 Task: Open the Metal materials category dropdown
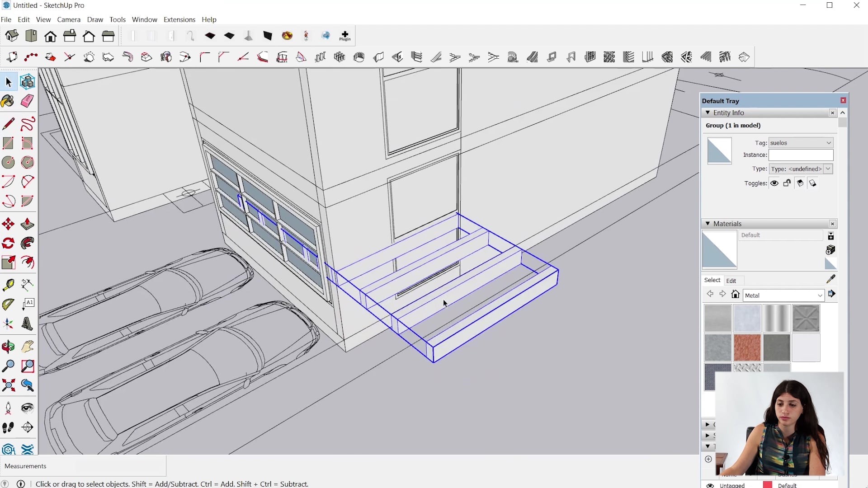[820, 295]
